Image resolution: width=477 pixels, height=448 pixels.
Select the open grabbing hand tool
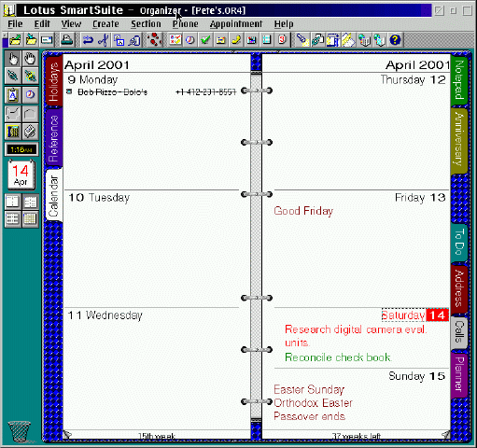coord(30,59)
